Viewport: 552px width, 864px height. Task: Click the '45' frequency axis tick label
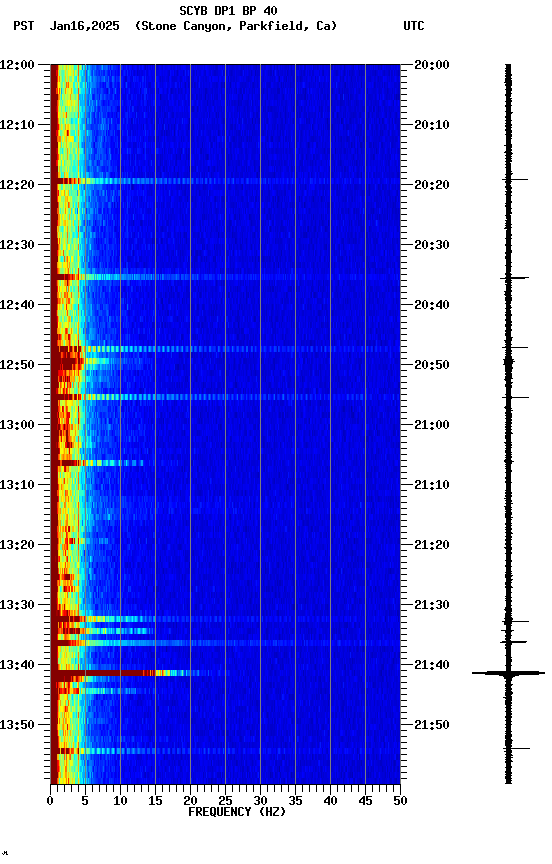[x=365, y=802]
